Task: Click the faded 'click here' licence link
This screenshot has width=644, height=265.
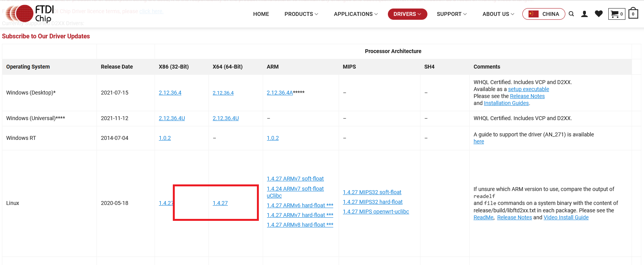Action: [151, 11]
